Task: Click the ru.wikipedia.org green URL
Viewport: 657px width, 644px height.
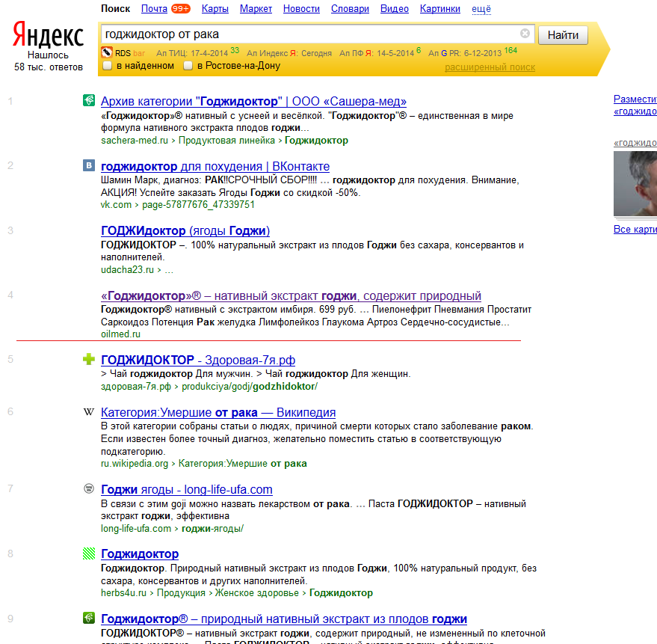Action: tap(134, 463)
